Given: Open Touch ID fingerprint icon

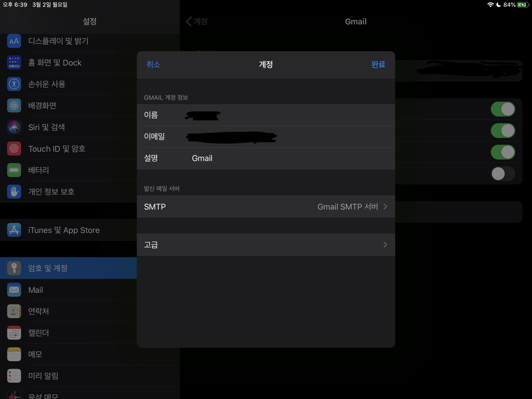Looking at the screenshot, I should pos(14,149).
